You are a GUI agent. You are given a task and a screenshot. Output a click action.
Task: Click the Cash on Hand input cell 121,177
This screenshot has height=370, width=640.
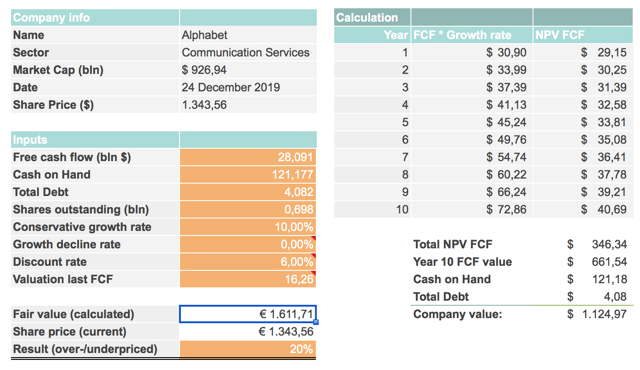click(248, 175)
